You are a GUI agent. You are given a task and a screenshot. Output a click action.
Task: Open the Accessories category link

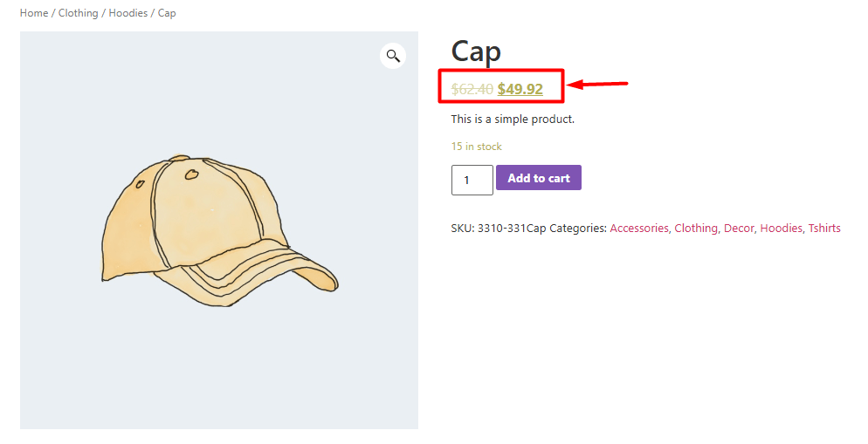[x=639, y=229]
